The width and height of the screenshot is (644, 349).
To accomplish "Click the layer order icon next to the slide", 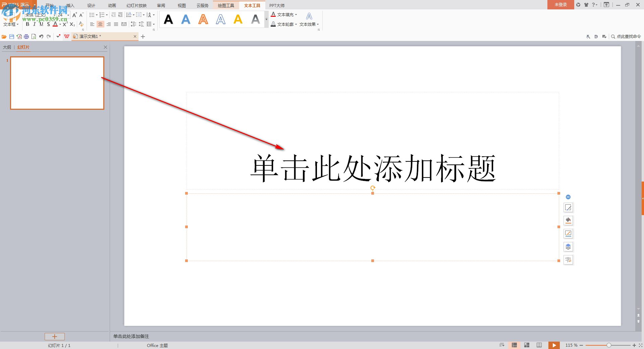I will pos(568,247).
